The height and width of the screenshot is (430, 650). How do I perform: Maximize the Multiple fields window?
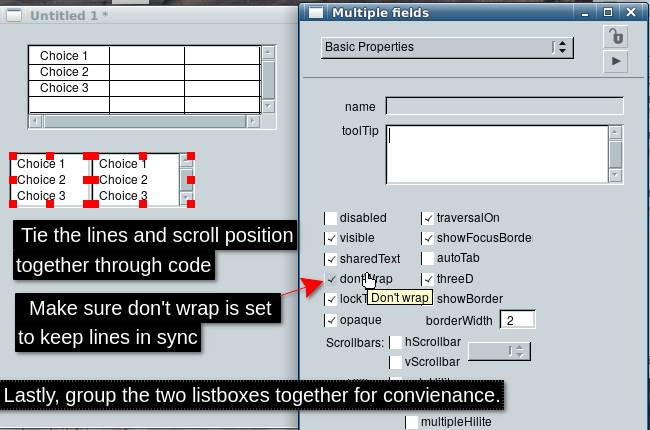(x=609, y=12)
